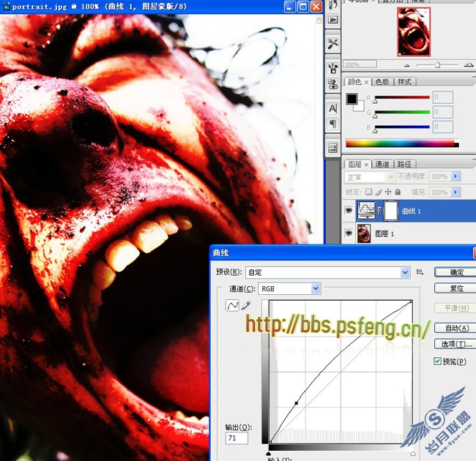Viewport: 476px width, 461px height.
Task: Close the 颜色 tab with its x
Action: [366, 82]
